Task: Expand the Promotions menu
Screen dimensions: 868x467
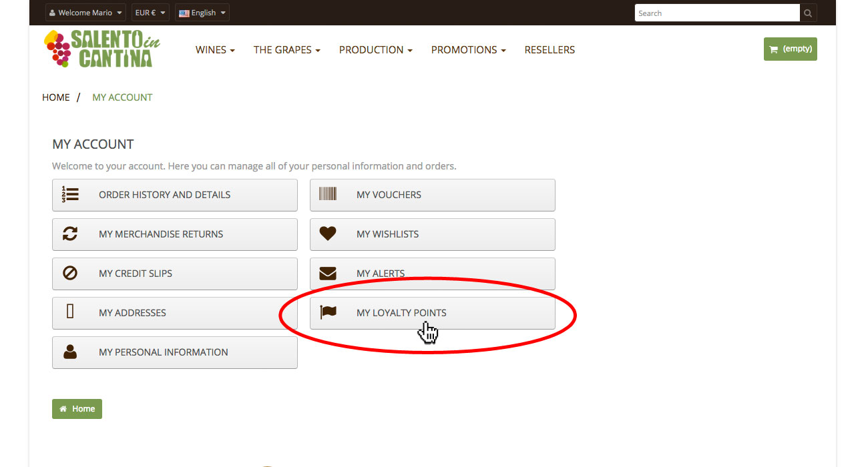Action: [468, 50]
